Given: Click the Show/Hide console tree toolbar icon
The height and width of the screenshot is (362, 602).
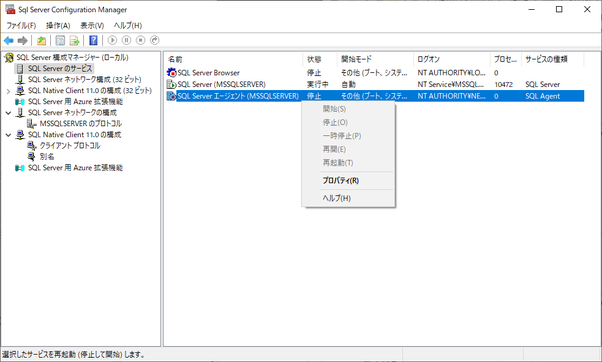Looking at the screenshot, I should 60,40.
